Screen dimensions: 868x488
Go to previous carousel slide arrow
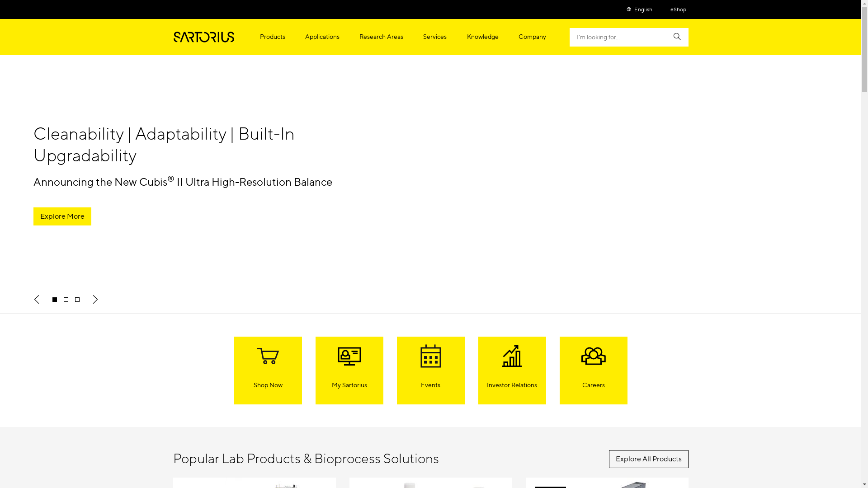37,300
